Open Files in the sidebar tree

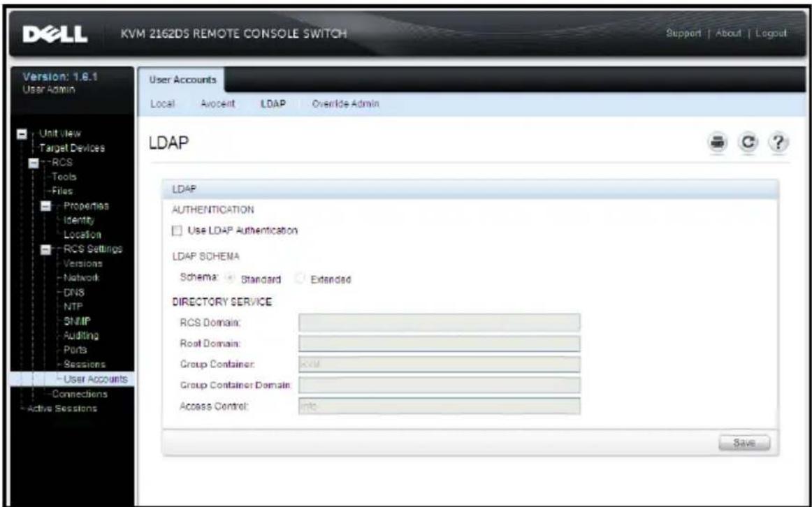(x=62, y=191)
